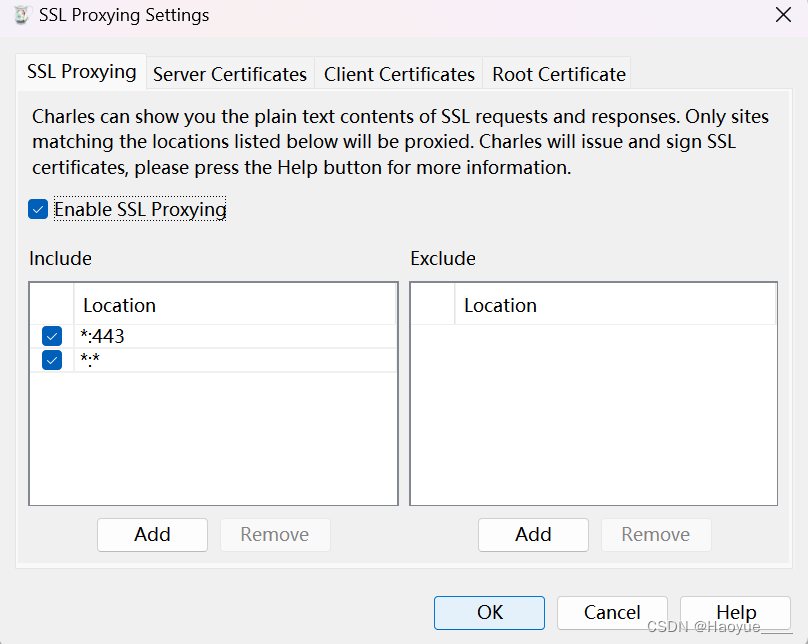The width and height of the screenshot is (808, 644).
Task: Confirm settings with the OK button
Action: pos(490,613)
